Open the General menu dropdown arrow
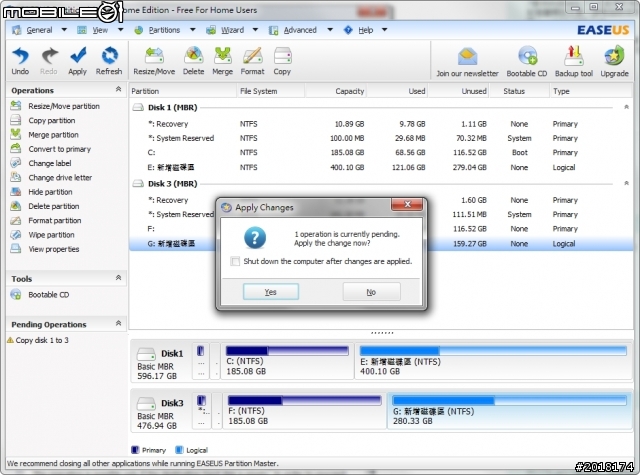 64,30
